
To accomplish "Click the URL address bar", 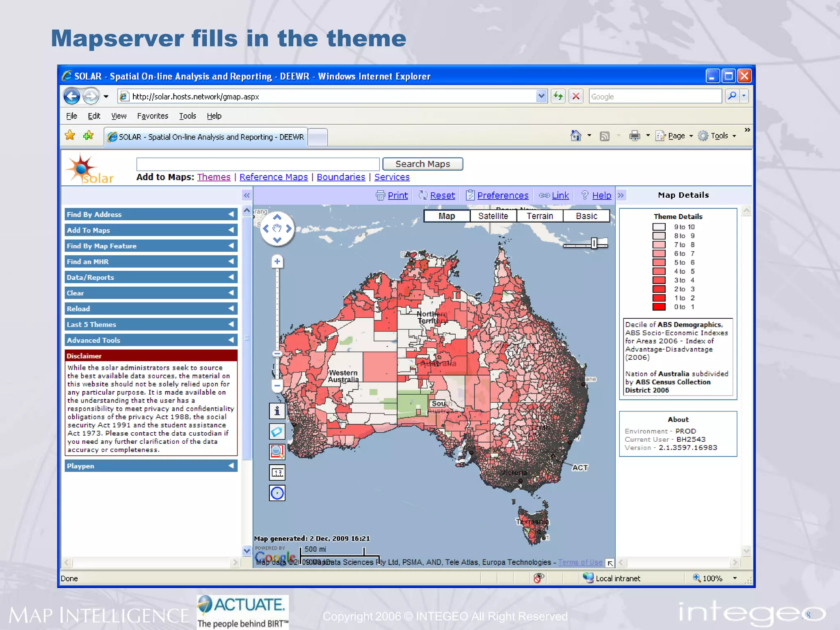I will [x=332, y=96].
